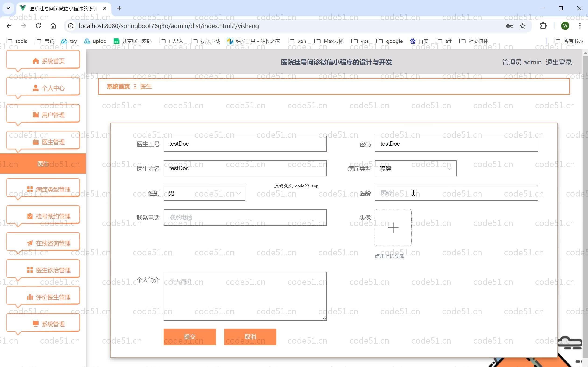Focus the 个人简介 textarea
Viewport: 588px width, 367px height.
(245, 296)
